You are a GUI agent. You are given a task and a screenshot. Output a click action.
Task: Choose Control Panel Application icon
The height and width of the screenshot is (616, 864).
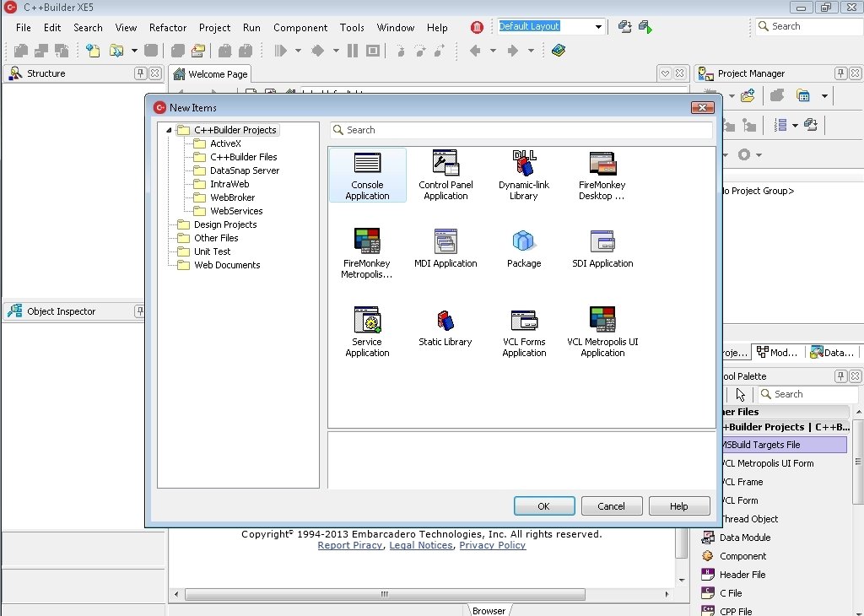coord(445,176)
